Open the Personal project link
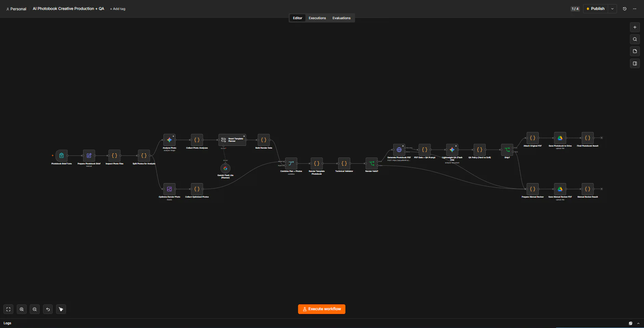Screen dimensions: 644x328 click(16, 9)
